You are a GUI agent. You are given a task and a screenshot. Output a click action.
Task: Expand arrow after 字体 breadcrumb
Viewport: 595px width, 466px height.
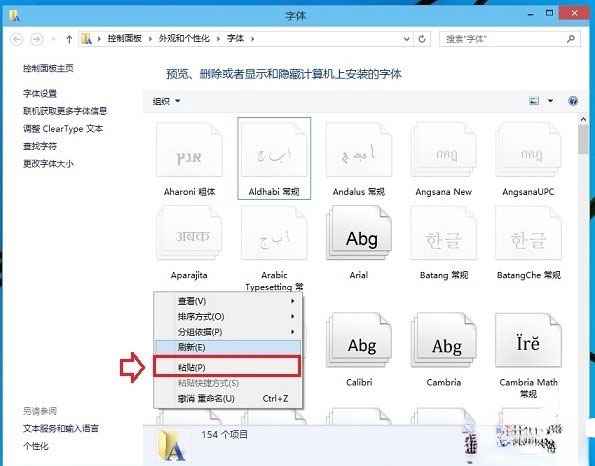[x=252, y=39]
